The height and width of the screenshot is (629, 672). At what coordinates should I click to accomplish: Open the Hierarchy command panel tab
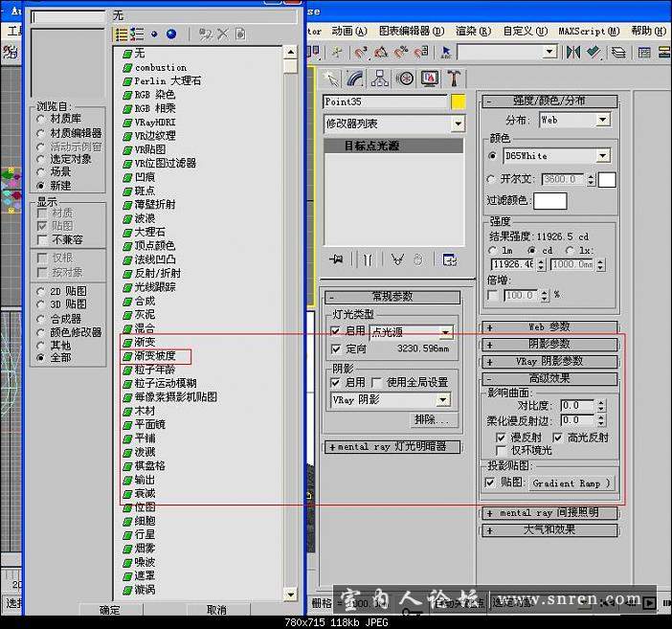pos(380,79)
